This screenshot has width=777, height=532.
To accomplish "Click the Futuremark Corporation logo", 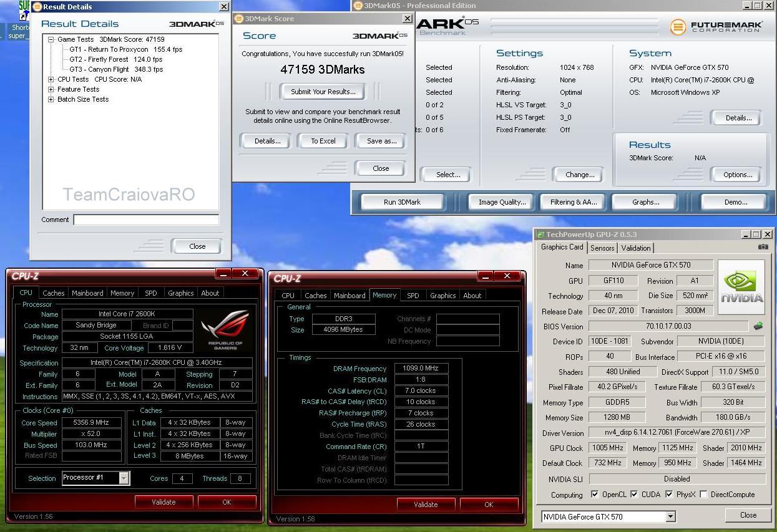I will [x=716, y=27].
